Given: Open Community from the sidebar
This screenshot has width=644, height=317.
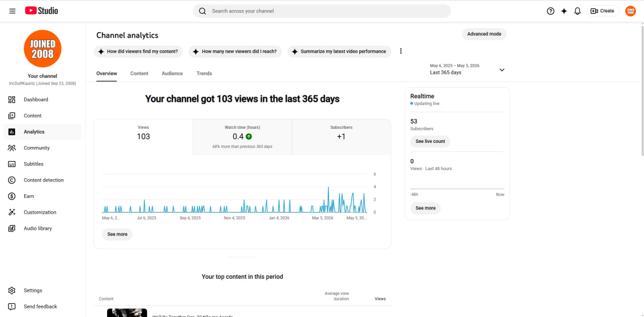Looking at the screenshot, I should tap(42, 148).
